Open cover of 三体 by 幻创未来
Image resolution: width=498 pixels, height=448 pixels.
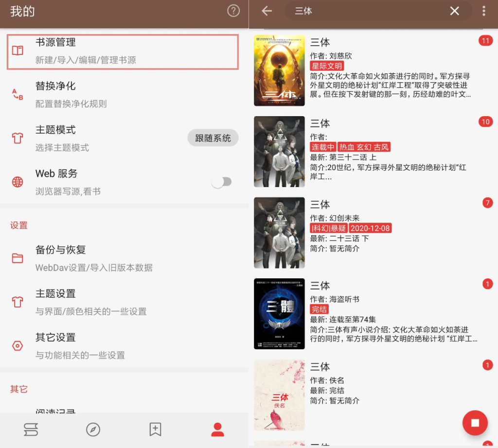(x=279, y=233)
